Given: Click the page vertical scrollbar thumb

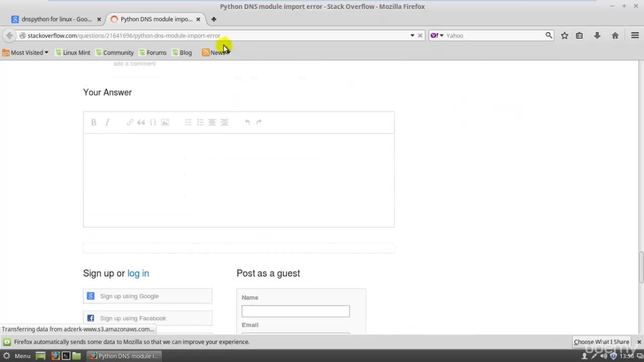Looking at the screenshot, I should (640, 267).
